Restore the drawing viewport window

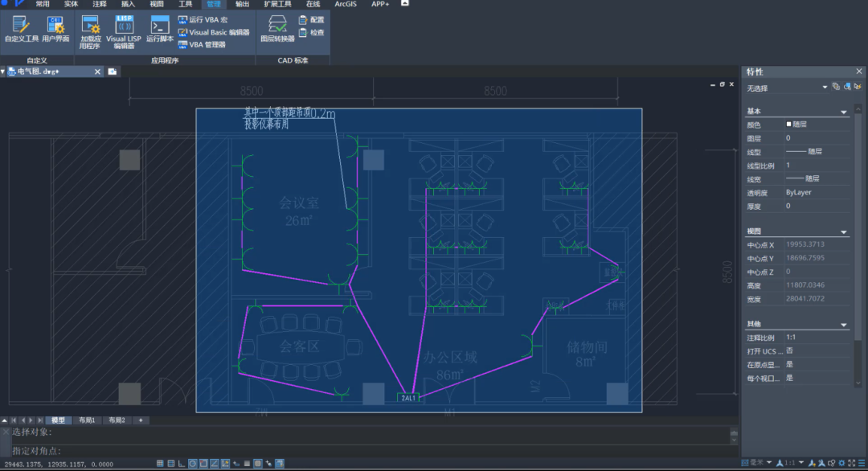click(x=722, y=84)
